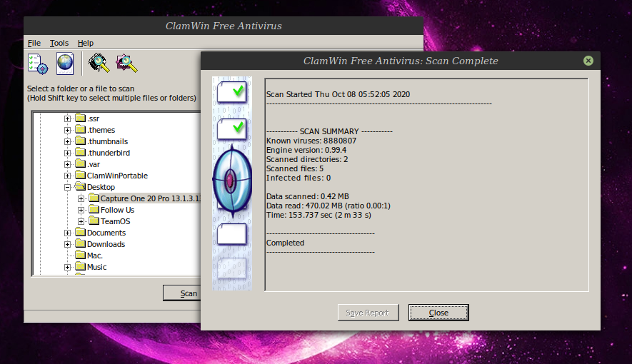632x364 pixels.
Task: Click the Save Report button
Action: tap(368, 313)
